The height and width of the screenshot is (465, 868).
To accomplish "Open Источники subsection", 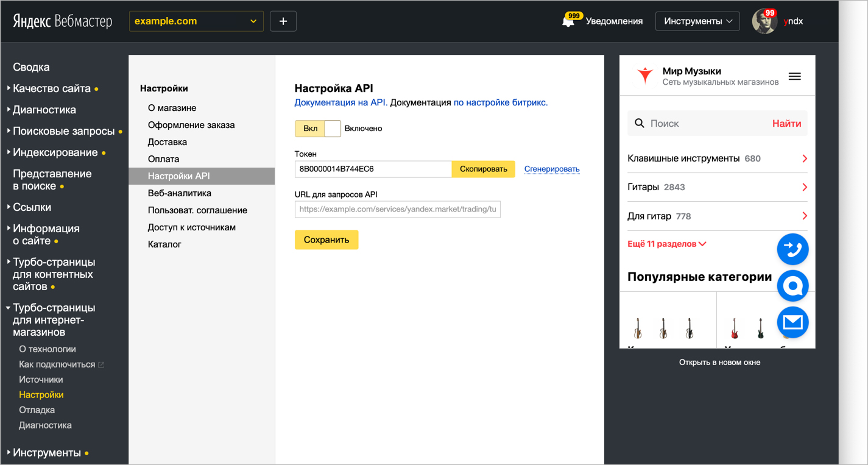I will pos(41,380).
